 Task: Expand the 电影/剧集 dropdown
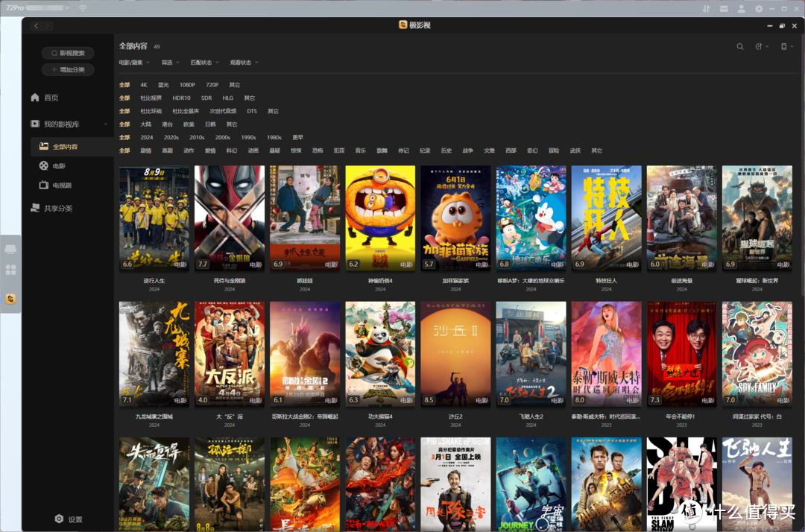pyautogui.click(x=134, y=63)
